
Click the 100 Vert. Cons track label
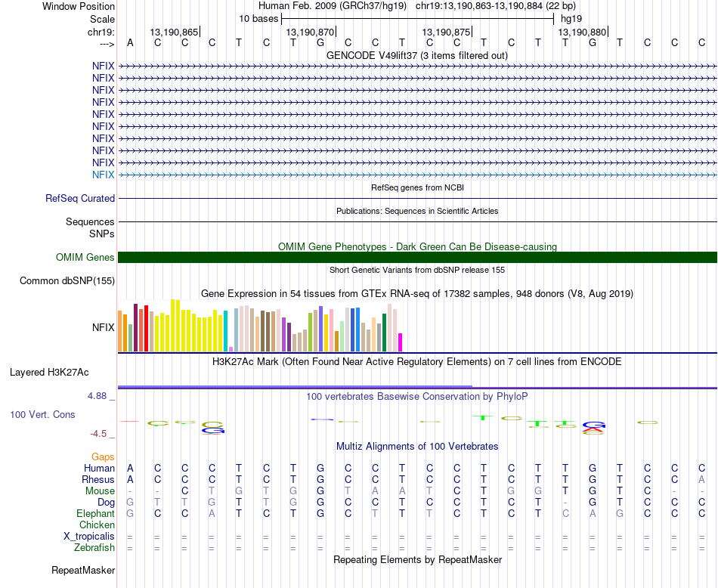pos(42,414)
